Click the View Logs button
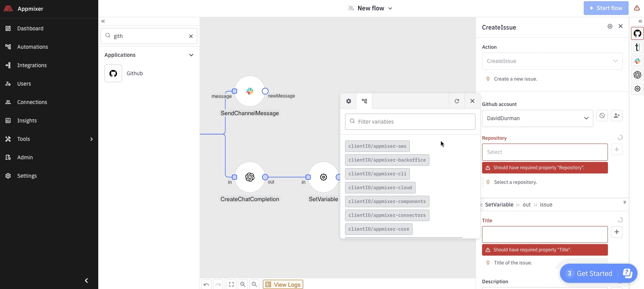The image size is (644, 289). pyautogui.click(x=283, y=284)
